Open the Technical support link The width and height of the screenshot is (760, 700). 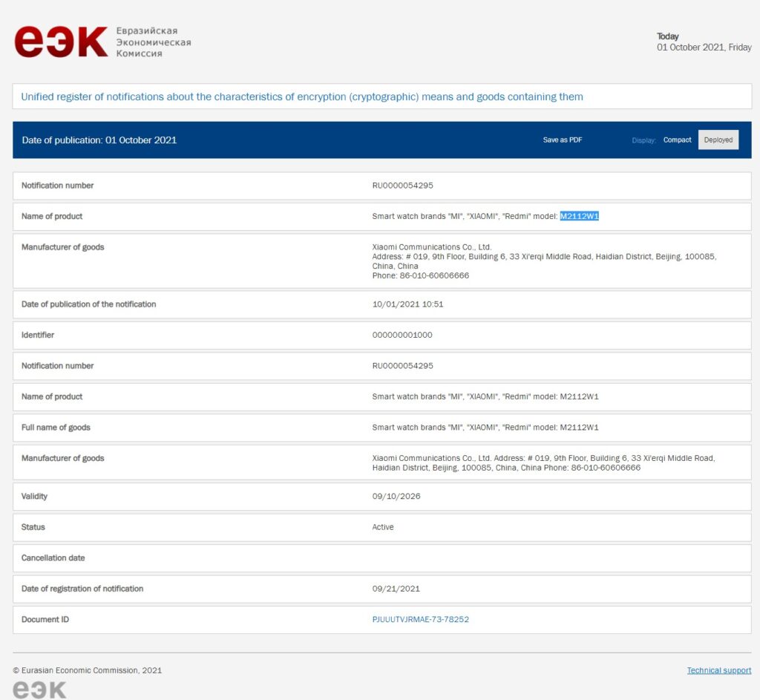tap(718, 670)
